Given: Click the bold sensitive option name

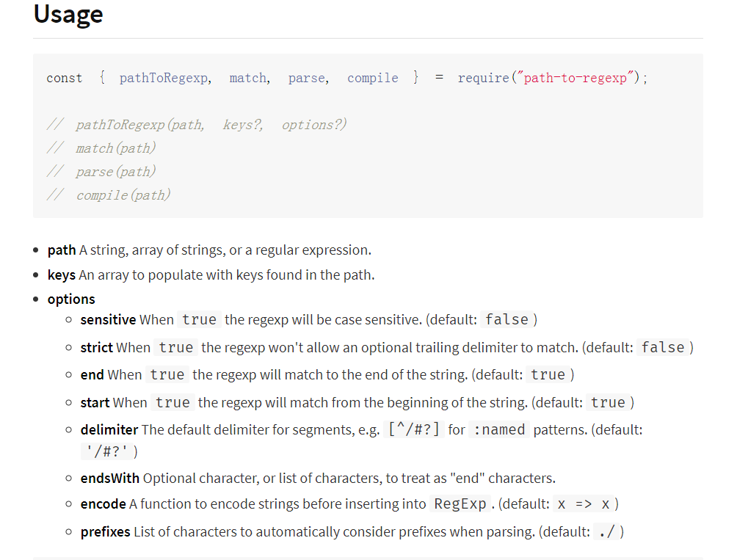Looking at the screenshot, I should coord(108,320).
